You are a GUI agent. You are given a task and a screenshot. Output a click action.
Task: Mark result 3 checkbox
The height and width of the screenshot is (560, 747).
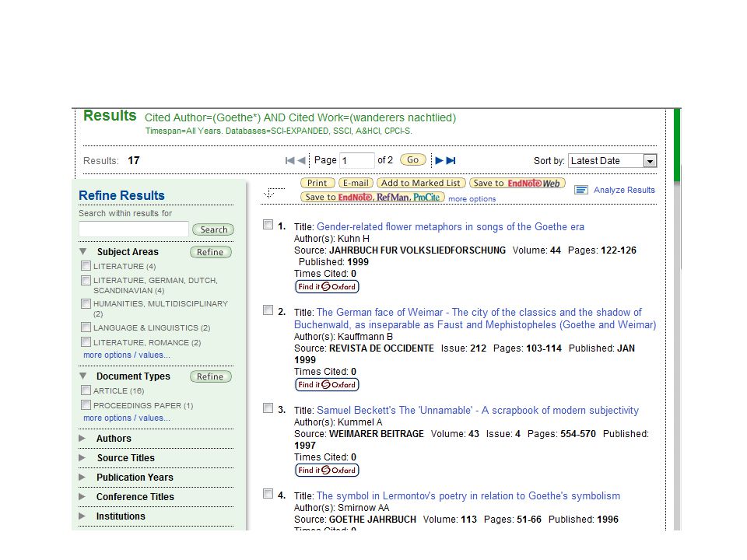pos(268,408)
